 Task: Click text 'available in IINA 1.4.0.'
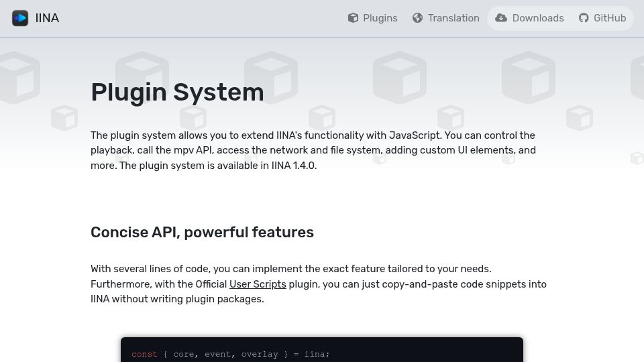click(x=267, y=166)
